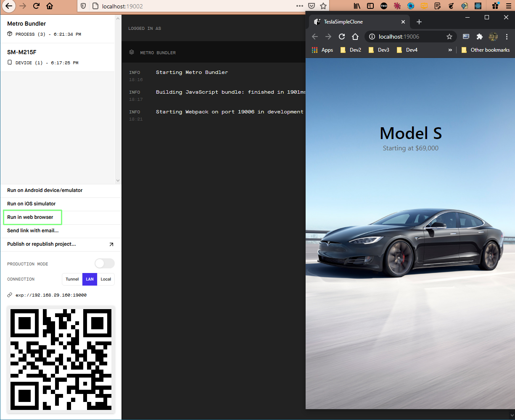This screenshot has width=515, height=420.
Task: Bookmark the Firefox page with star icon
Action: point(323,6)
